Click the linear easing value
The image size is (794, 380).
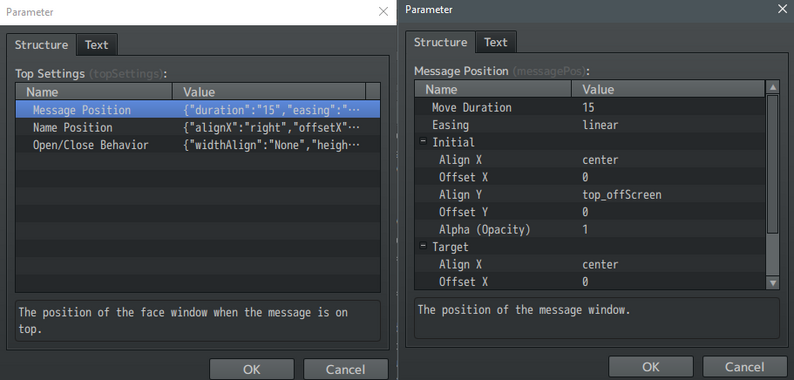[600, 125]
